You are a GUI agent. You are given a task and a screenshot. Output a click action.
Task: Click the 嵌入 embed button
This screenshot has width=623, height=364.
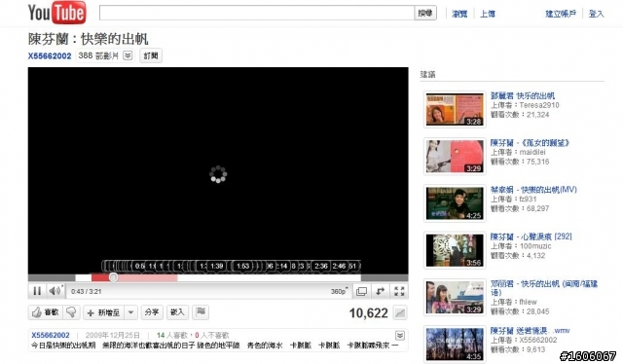coord(177,312)
